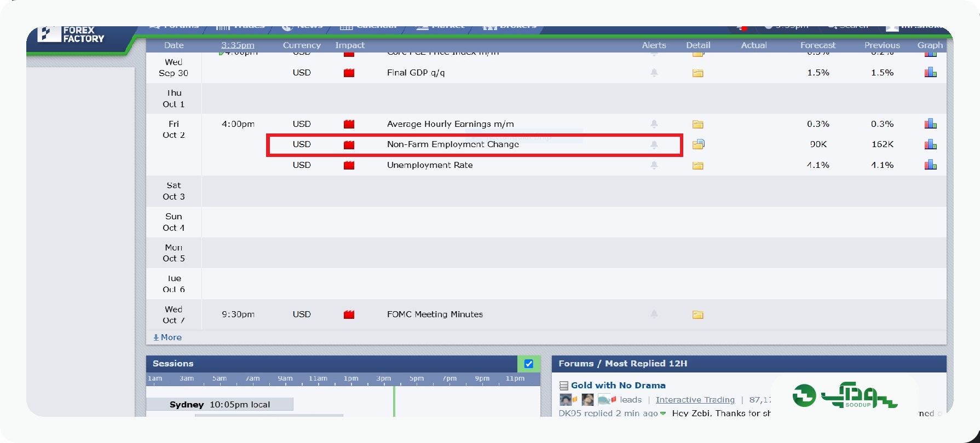Click the Sydney session bar
Screen dimensions: 980x443
[x=220, y=404]
